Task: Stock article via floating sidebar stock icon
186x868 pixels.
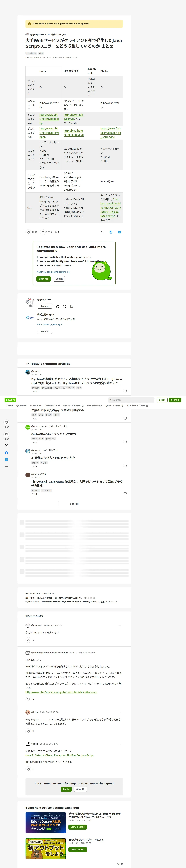Action: pos(6,435)
